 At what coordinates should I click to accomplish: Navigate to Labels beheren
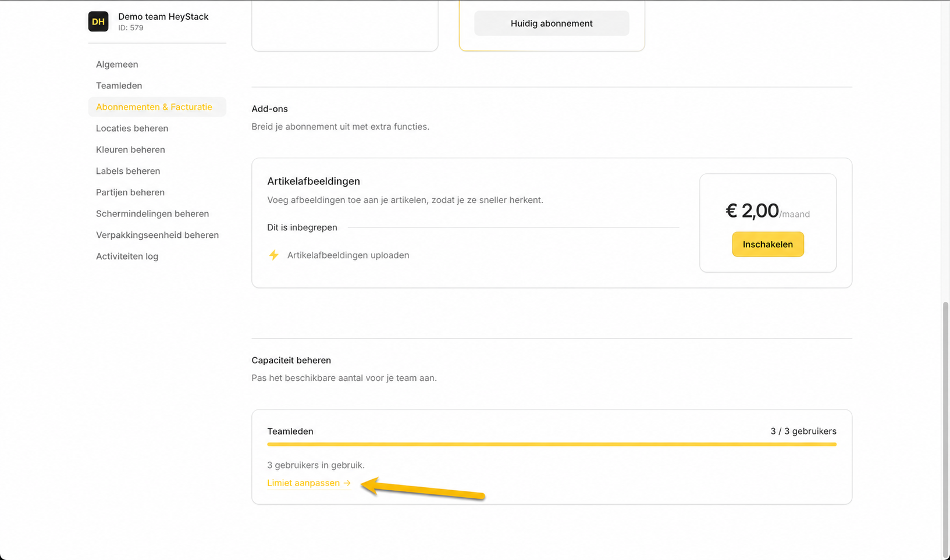click(x=128, y=171)
